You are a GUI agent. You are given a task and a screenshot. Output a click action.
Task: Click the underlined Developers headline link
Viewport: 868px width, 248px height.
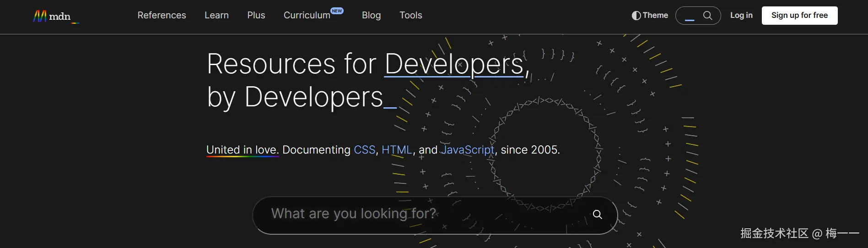[454, 64]
